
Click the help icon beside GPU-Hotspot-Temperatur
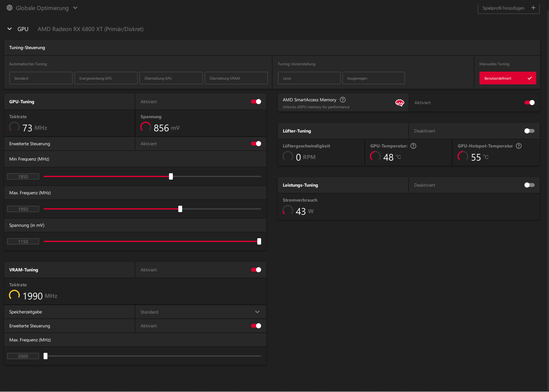(x=519, y=146)
